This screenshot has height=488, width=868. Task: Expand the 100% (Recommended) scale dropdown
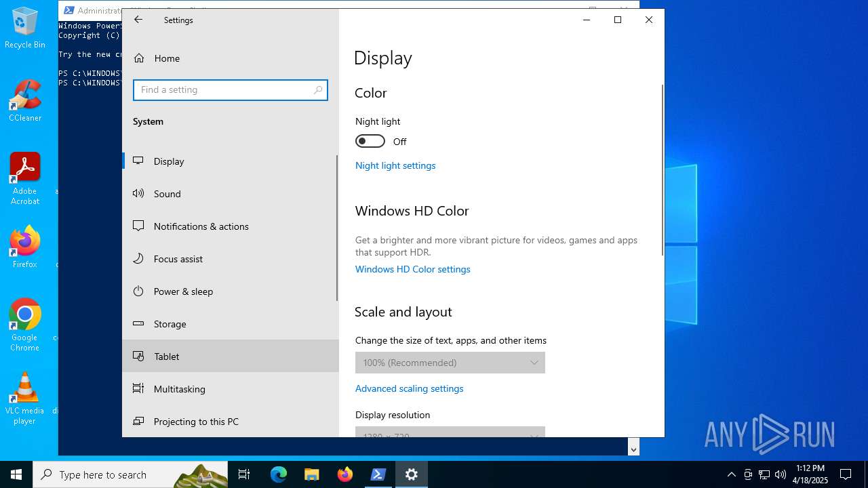(x=450, y=363)
